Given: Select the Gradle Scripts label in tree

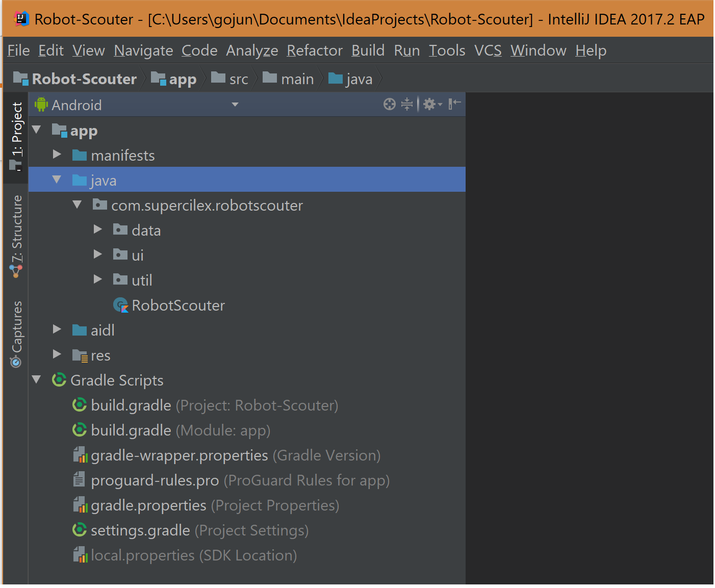Looking at the screenshot, I should click(117, 380).
